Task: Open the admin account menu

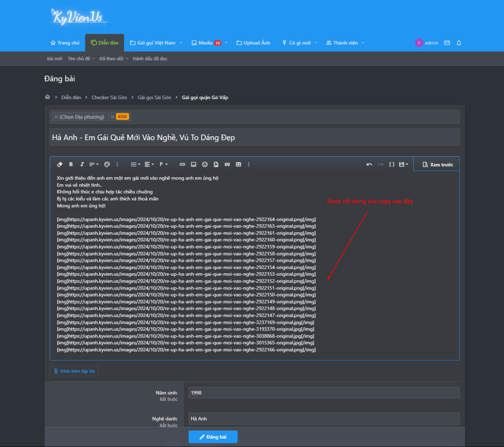Action: tap(426, 43)
